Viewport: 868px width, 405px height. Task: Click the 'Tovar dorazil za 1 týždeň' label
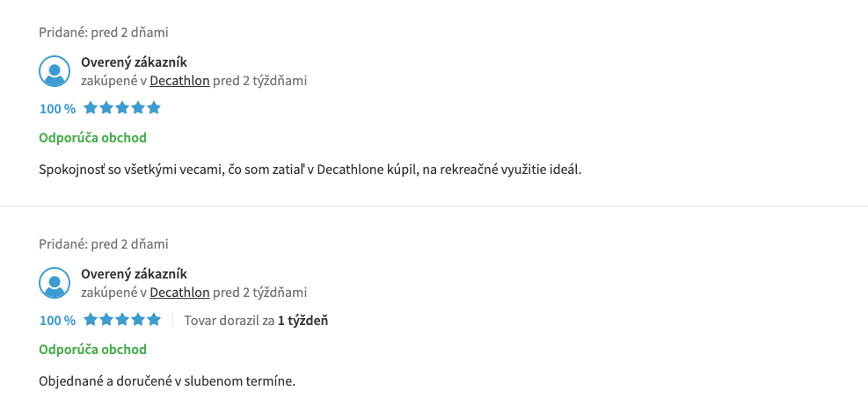click(256, 321)
